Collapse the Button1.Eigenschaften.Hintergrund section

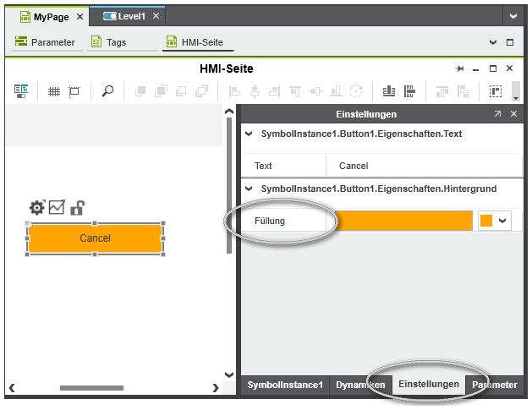click(249, 189)
